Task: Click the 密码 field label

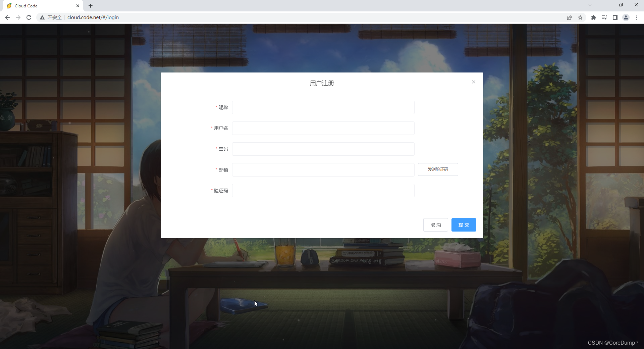Action: click(223, 149)
